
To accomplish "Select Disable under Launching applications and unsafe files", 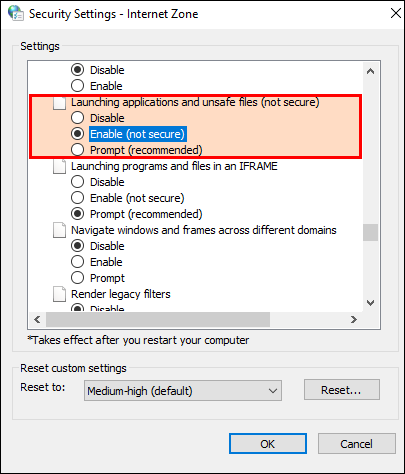I will (x=77, y=118).
